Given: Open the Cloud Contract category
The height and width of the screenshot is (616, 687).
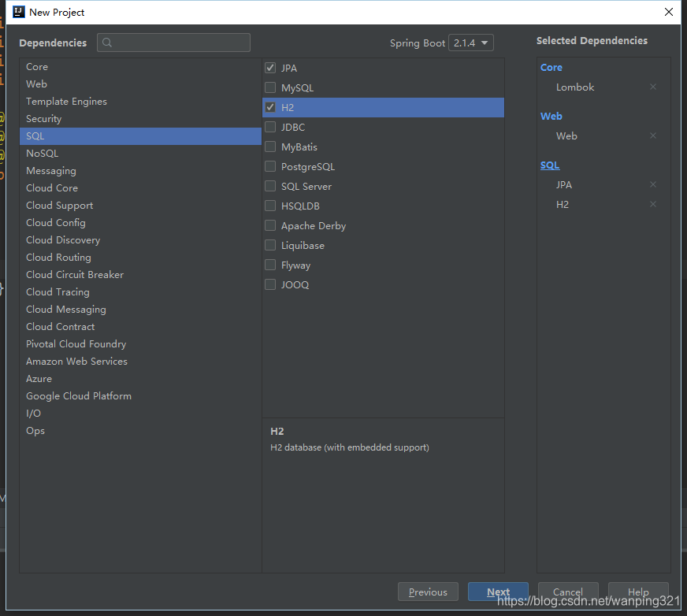Looking at the screenshot, I should tap(140, 327).
